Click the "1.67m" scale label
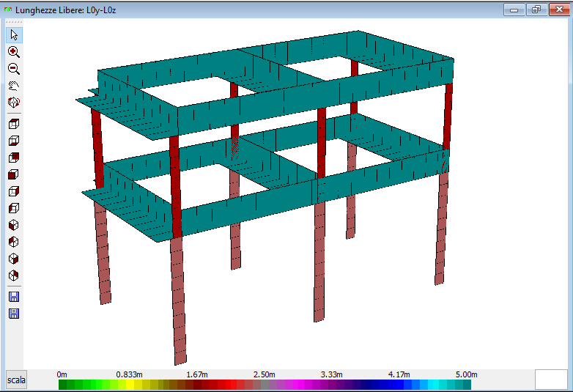Viewport: 573px width, 392px height. [197, 374]
